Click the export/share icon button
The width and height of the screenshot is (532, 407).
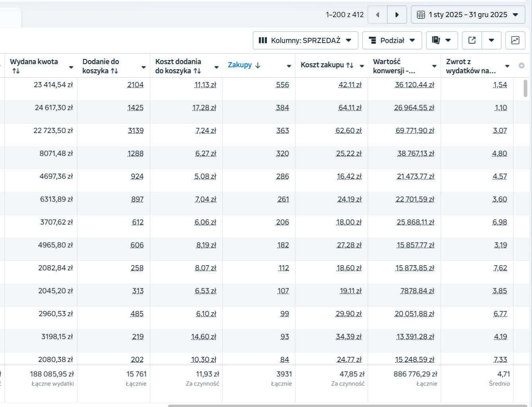pyautogui.click(x=472, y=40)
